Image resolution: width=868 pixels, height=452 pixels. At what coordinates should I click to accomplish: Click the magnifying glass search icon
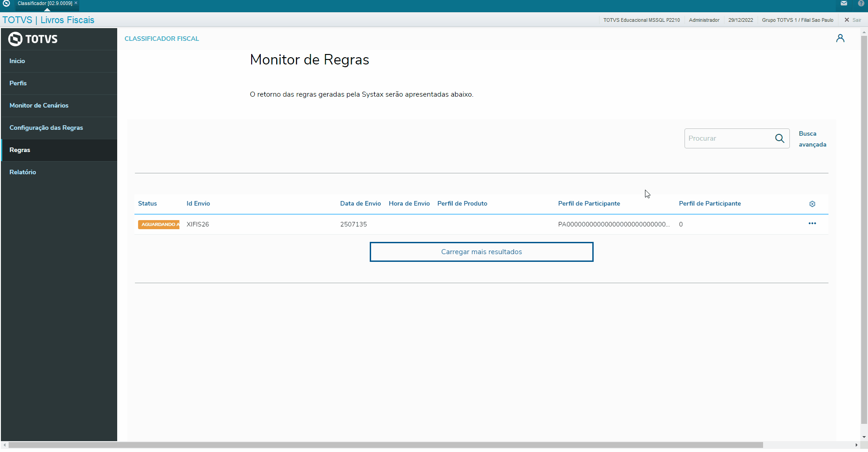[x=780, y=138]
